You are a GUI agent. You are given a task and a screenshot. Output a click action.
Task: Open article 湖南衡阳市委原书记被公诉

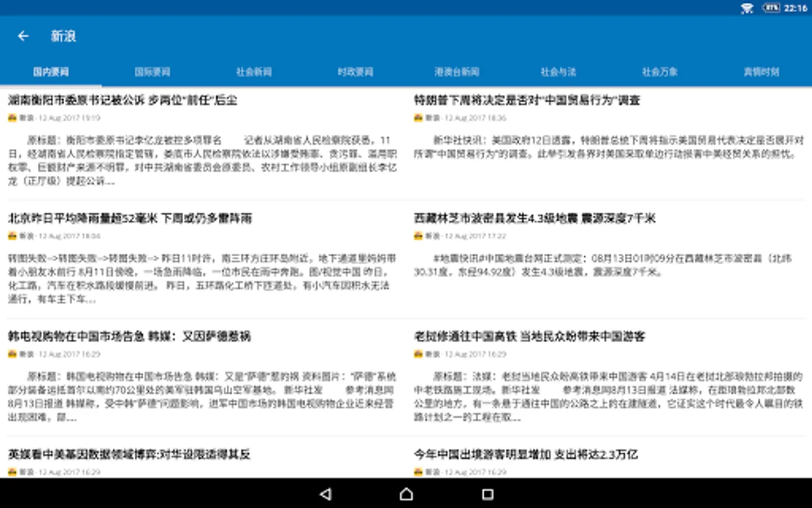click(x=122, y=100)
